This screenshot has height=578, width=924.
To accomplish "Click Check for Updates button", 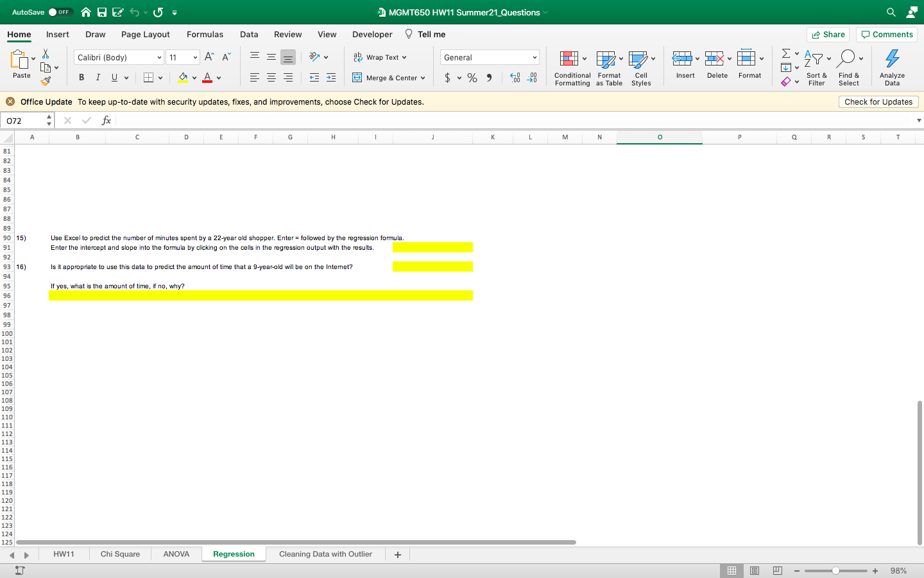I will (x=878, y=101).
